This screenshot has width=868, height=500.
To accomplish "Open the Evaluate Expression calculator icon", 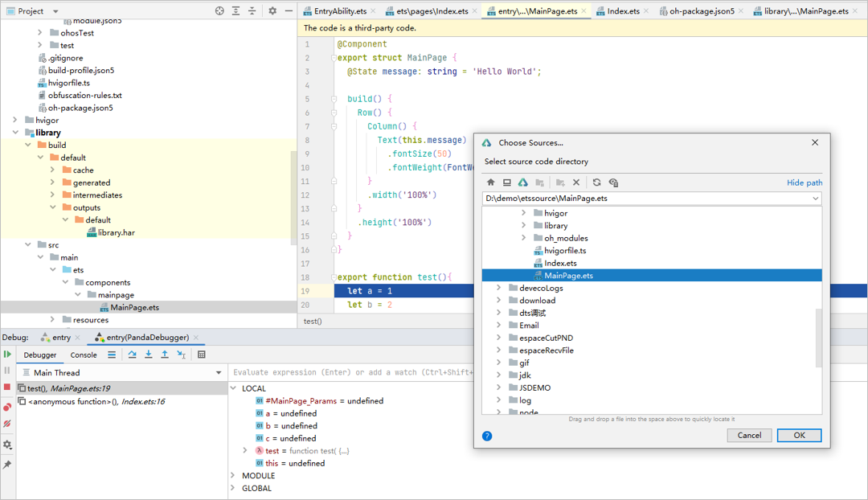I will point(202,355).
